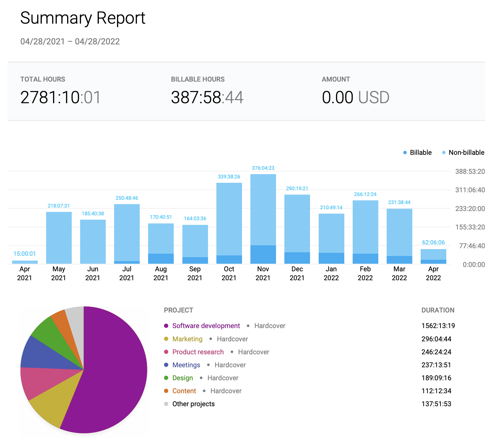Click the Hardcover client next to Marketing
Image resolution: width=495 pixels, height=448 pixels.
(232, 339)
